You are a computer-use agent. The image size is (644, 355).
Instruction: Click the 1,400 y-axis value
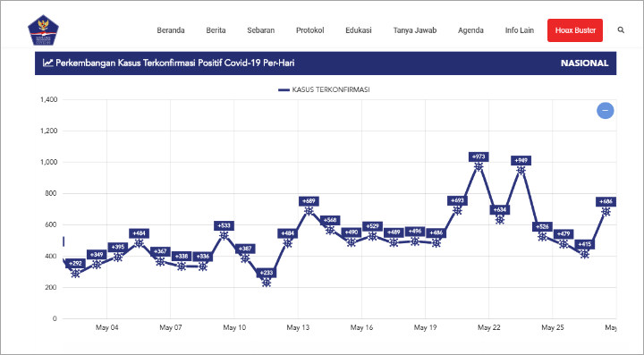48,100
